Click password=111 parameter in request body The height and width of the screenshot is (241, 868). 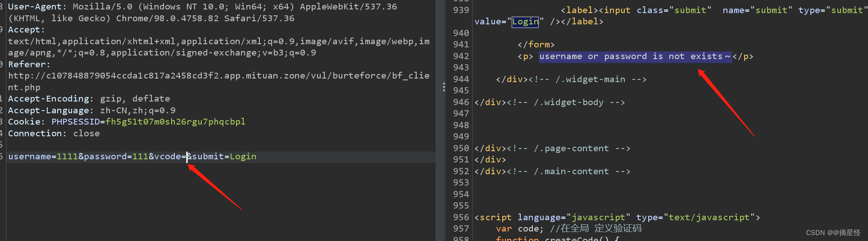click(x=116, y=157)
